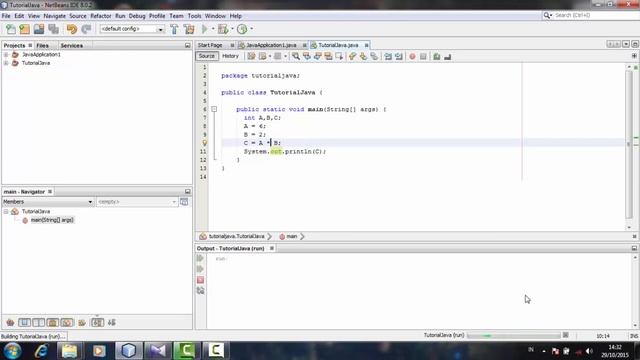Click the Debug Project icon

(223, 29)
